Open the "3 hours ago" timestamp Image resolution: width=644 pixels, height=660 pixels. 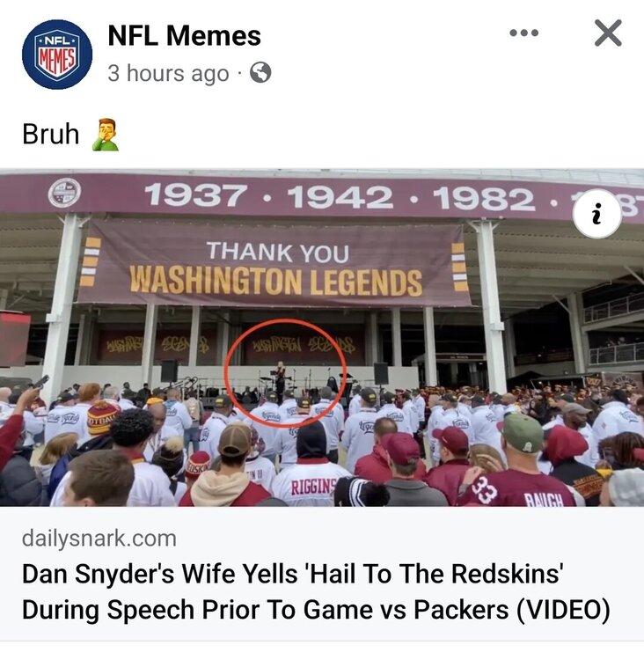click(x=168, y=73)
